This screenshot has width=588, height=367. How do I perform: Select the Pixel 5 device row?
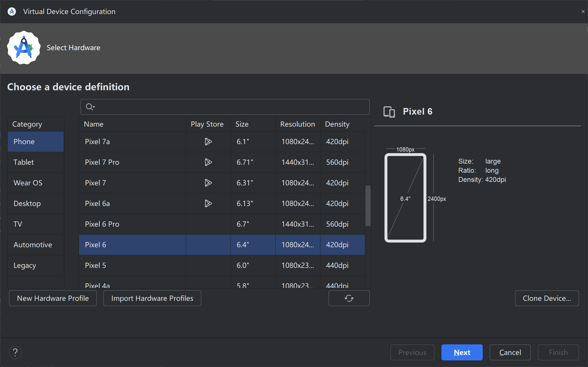132,265
